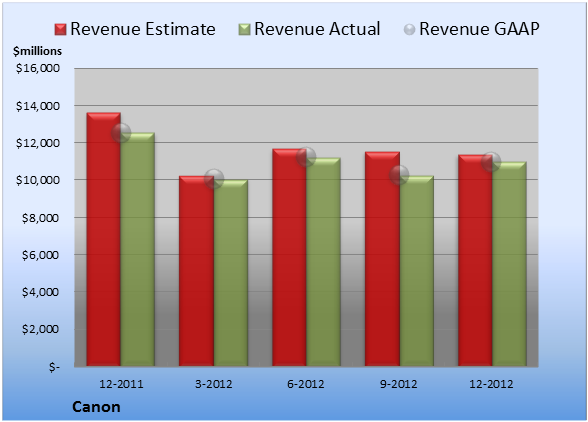The width and height of the screenshot is (588, 422).
Task: Click the 'Canon' chart title
Action: coord(96,407)
